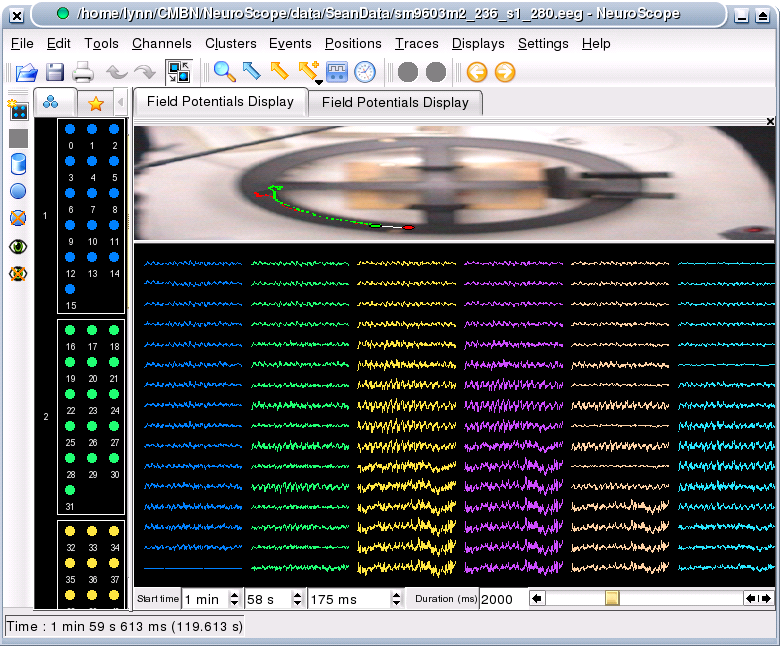Click the blue cylinder sidebar icon
Viewport: 780px width, 646px height.
click(x=18, y=164)
